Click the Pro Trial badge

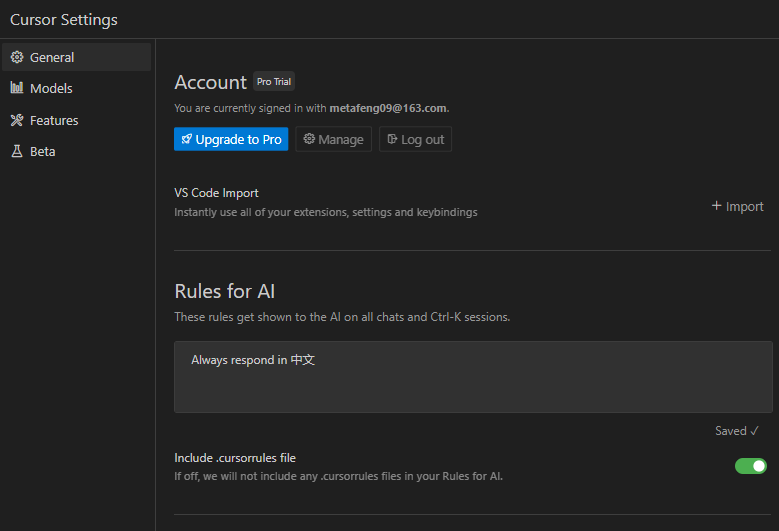pyautogui.click(x=274, y=81)
